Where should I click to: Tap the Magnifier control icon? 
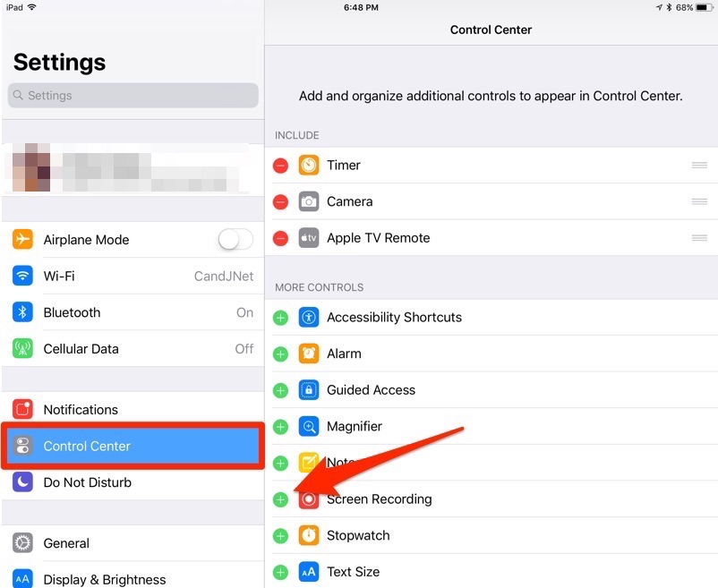309,427
